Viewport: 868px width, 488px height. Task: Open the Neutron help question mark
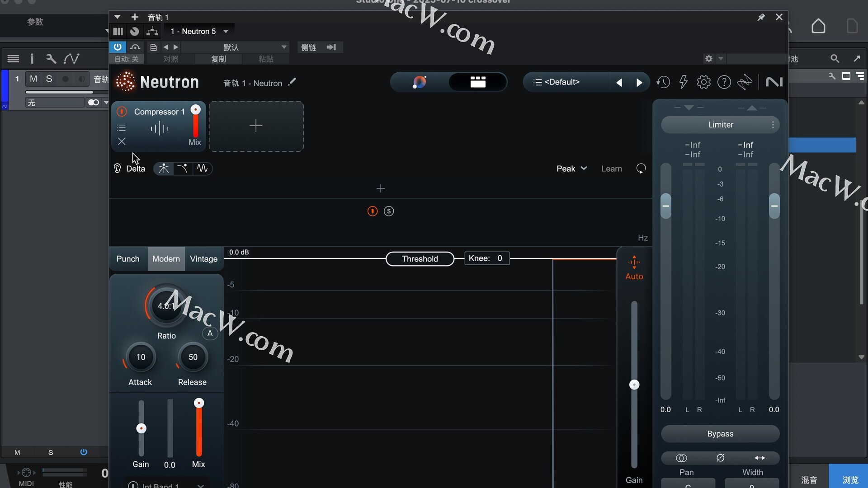[x=724, y=82]
